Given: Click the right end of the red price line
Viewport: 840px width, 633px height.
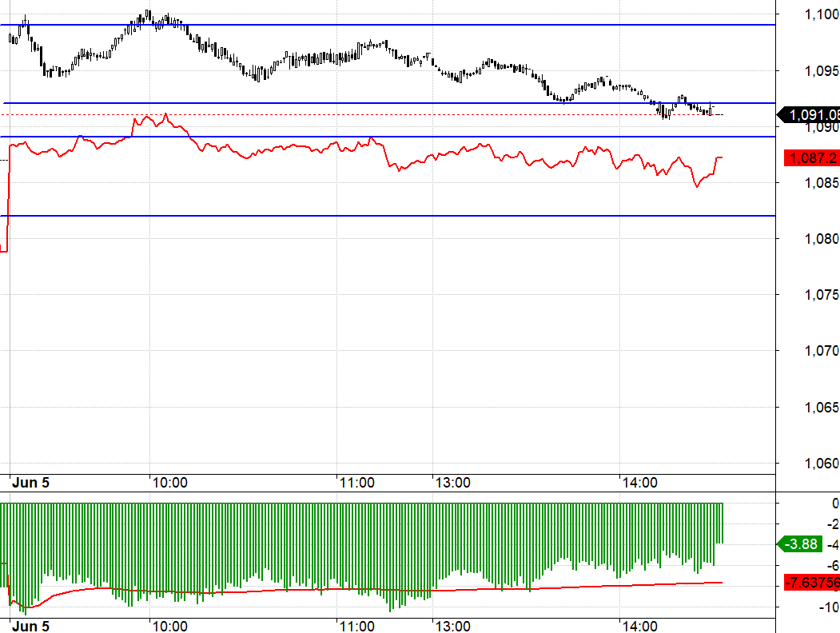Looking at the screenshot, I should 722,157.
